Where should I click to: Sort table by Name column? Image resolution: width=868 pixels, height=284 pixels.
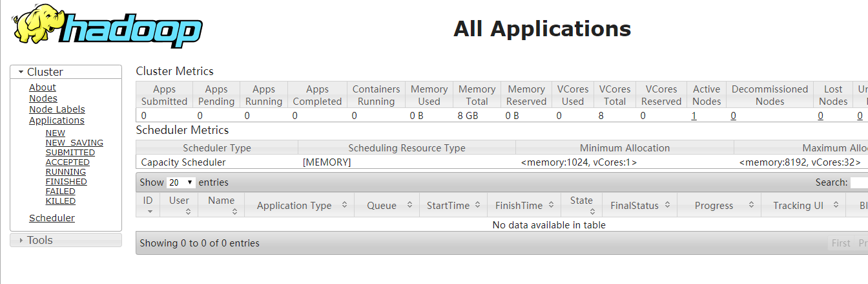pyautogui.click(x=222, y=204)
